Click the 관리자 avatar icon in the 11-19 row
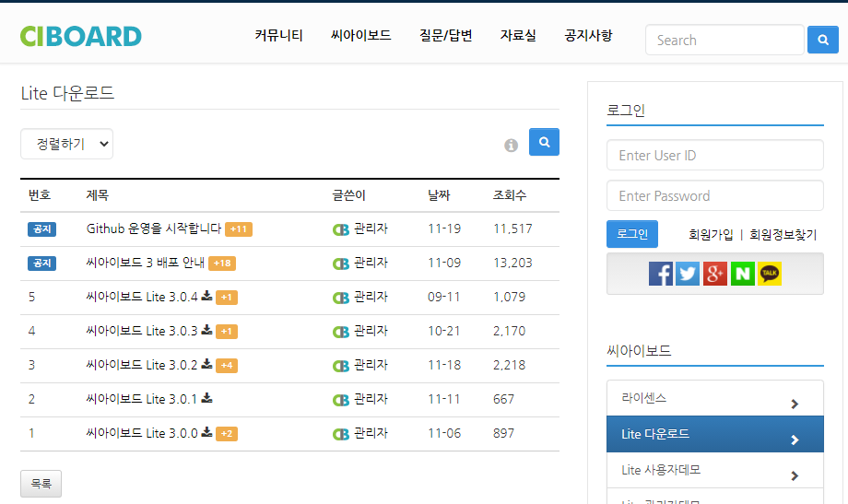 341,229
